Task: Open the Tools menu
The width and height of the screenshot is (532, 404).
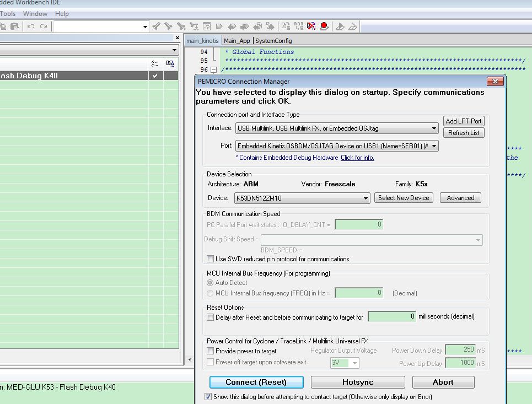Action: [8, 14]
